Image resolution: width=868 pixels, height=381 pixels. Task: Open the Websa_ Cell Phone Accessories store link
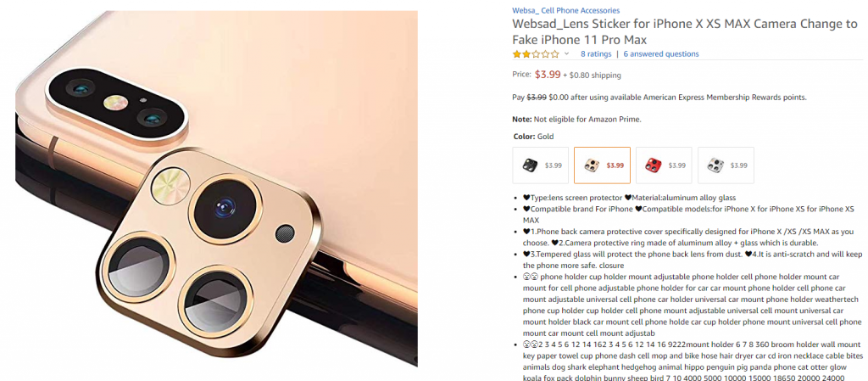[565, 10]
